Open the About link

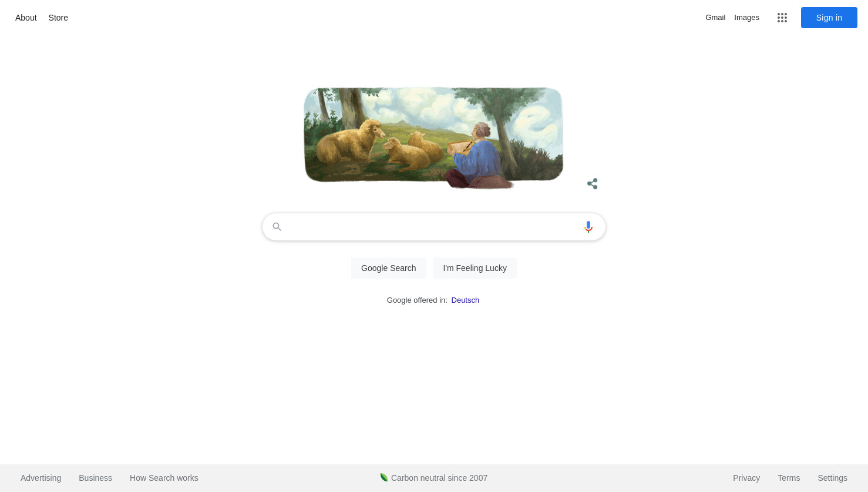click(x=26, y=18)
